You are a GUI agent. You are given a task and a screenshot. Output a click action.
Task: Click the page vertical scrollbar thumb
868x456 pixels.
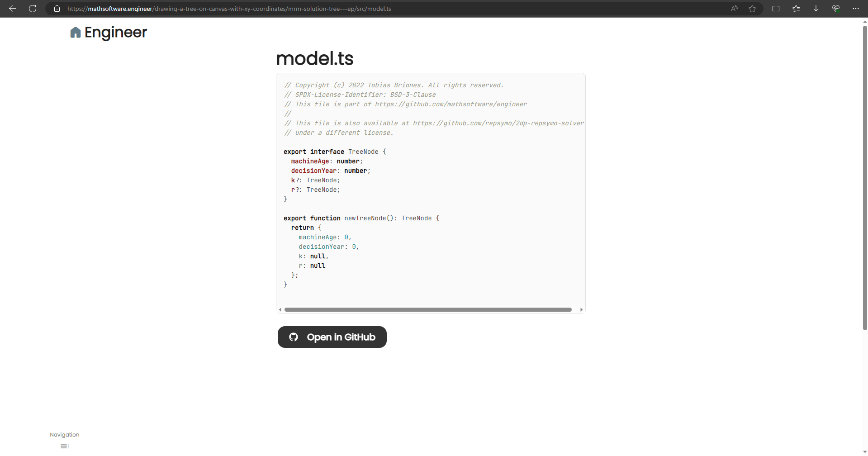[865, 177]
